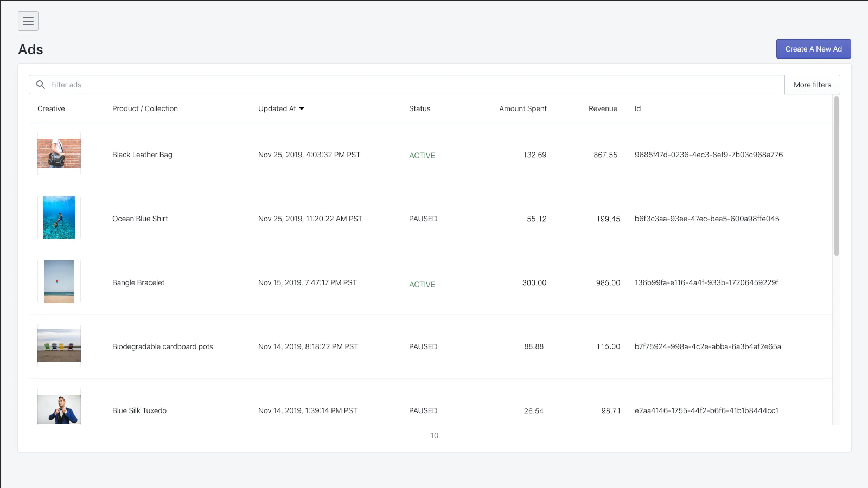Viewport: 868px width, 488px height.
Task: Click date Nov 25, 2019, 4:03:32 PM PST
Action: pos(309,155)
